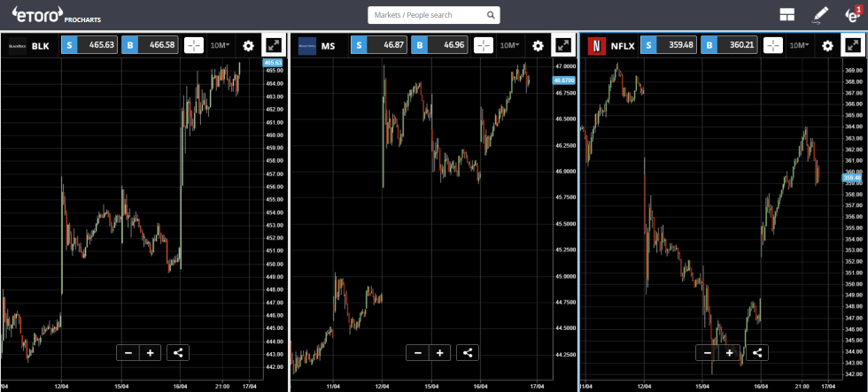This screenshot has width=868, height=392.
Task: Toggle crosshair on the MS chart
Action: click(484, 46)
